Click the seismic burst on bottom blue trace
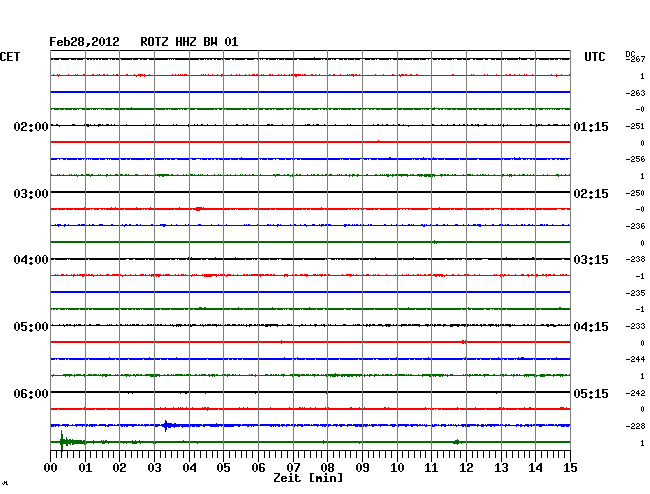The height and width of the screenshot is (494, 650). [166, 426]
